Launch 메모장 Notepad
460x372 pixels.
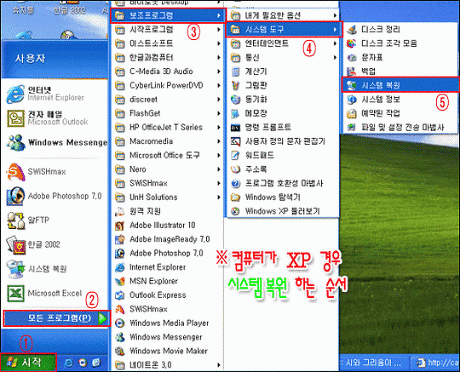(283, 113)
